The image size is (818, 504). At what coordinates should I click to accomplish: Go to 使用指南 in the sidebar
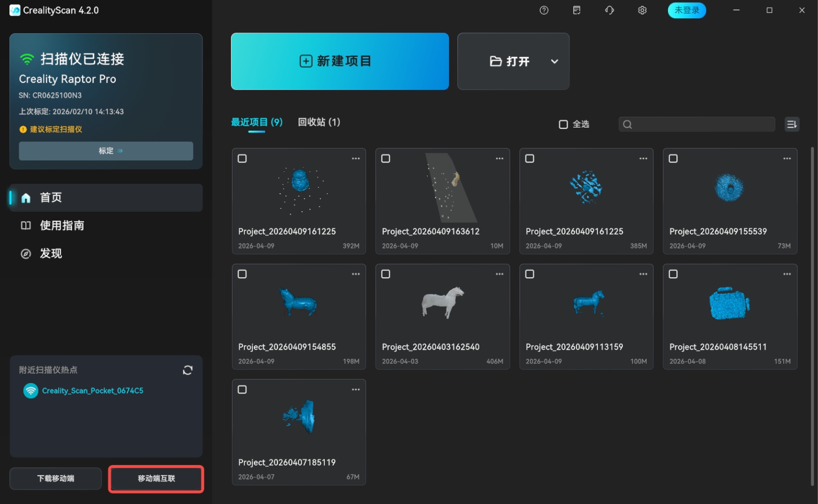coord(62,225)
